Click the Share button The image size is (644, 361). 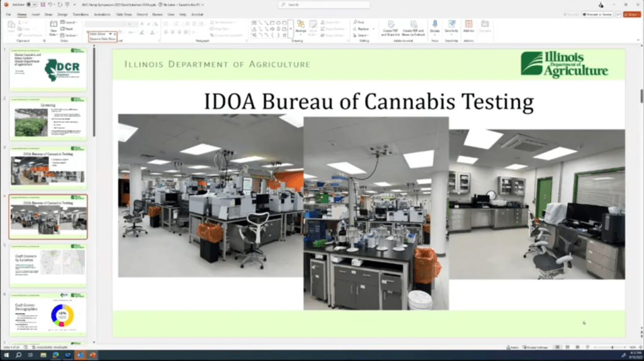[x=631, y=14]
